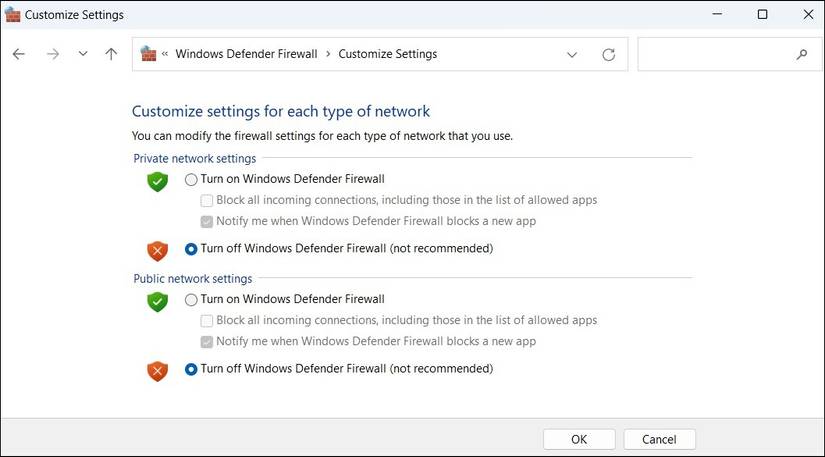Turn on firewall for Public network
Screen dimensions: 825x457
[192, 300]
